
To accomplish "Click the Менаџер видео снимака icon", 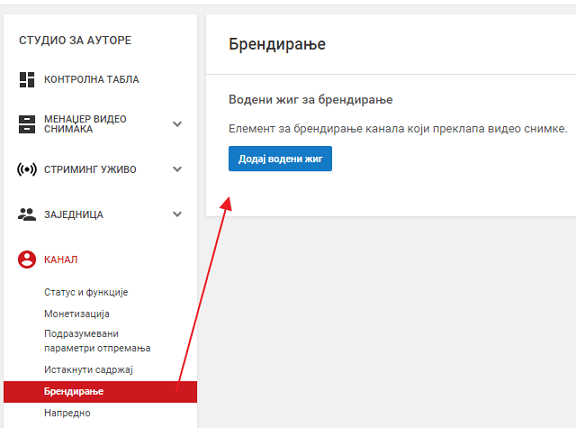I will (x=27, y=124).
